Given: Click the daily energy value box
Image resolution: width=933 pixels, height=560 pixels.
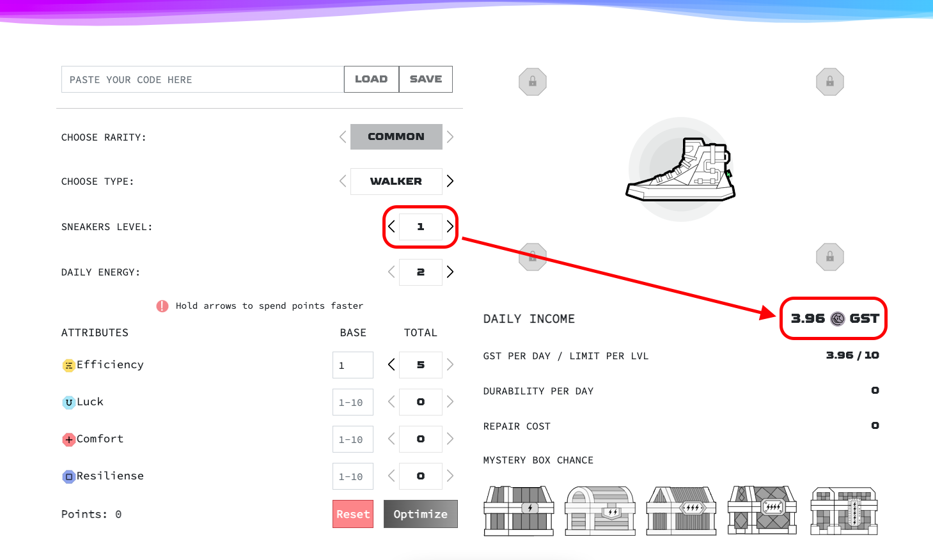Looking at the screenshot, I should tap(421, 272).
